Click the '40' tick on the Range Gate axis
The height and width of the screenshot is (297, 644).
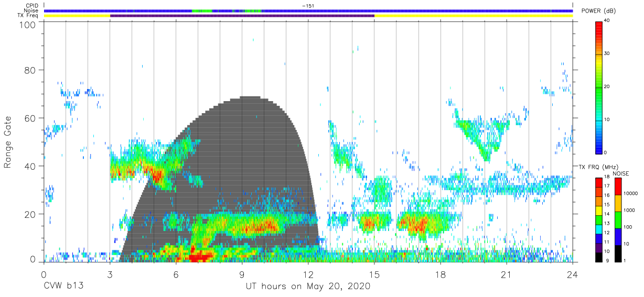point(30,166)
